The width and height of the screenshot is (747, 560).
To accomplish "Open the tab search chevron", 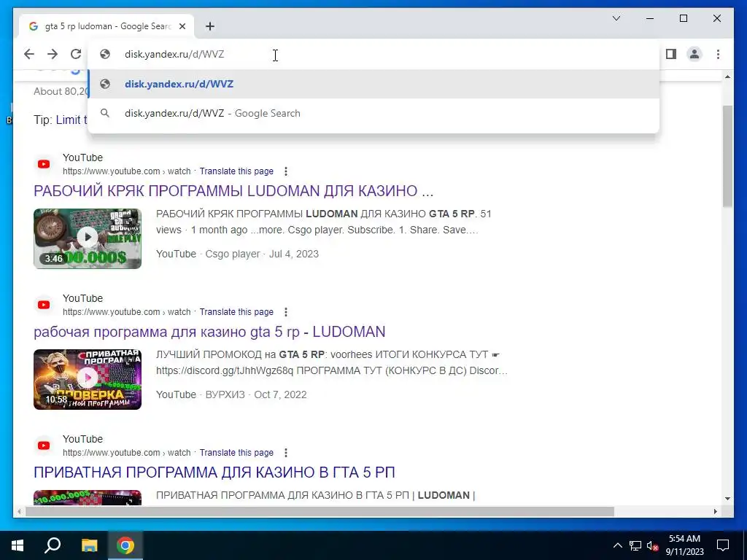I will pyautogui.click(x=616, y=18).
